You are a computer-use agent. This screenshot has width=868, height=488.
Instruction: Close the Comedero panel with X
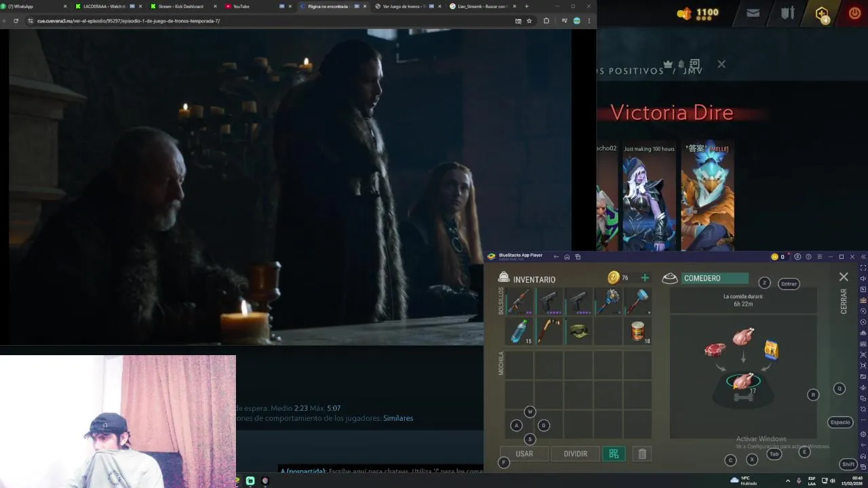point(844,277)
